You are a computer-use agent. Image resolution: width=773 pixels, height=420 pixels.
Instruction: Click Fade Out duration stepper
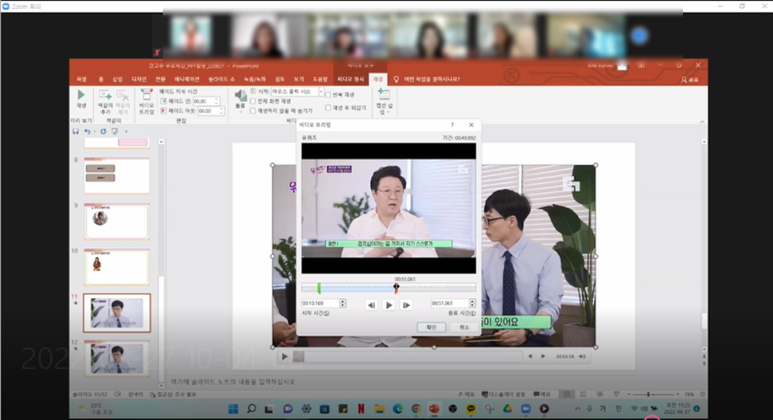(x=221, y=111)
